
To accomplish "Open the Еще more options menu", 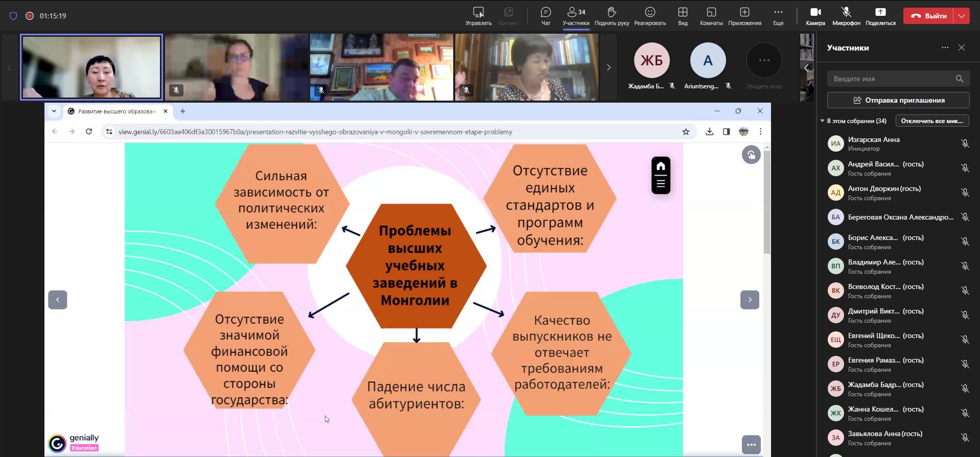I will [x=778, y=15].
